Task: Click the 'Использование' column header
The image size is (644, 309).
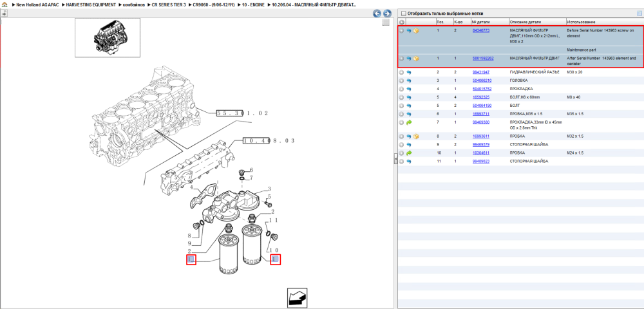Action: point(581,22)
